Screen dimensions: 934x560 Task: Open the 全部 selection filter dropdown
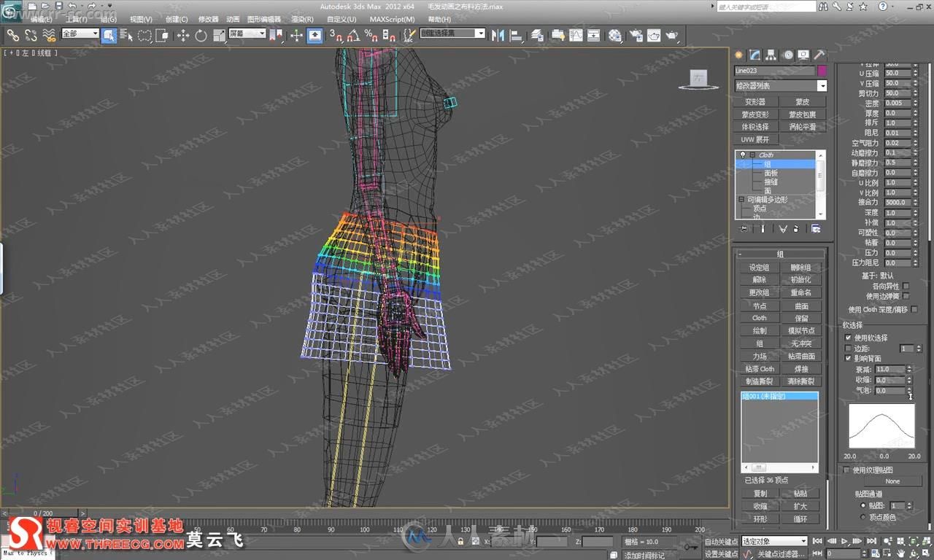click(80, 34)
